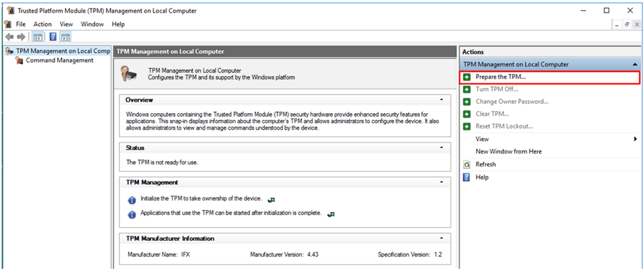644x270 pixels.
Task: Click Prepare the TPM action
Action: [500, 77]
